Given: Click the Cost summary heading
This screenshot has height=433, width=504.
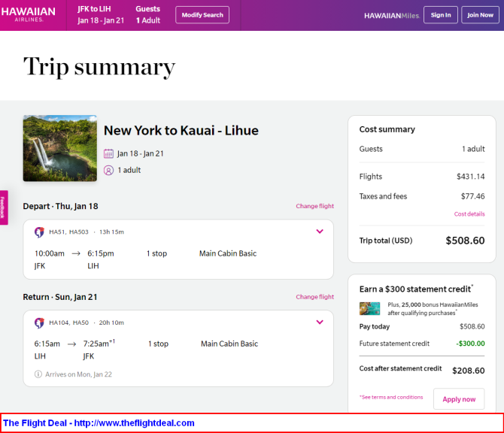Looking at the screenshot, I should (x=387, y=129).
